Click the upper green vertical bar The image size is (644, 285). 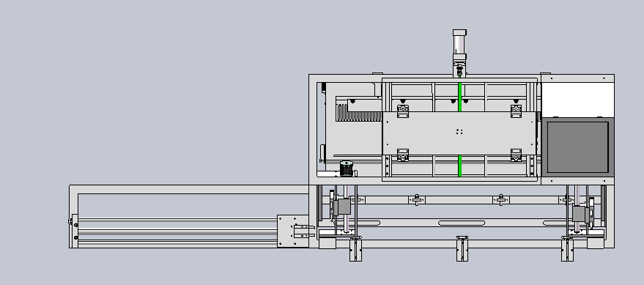tap(460, 97)
